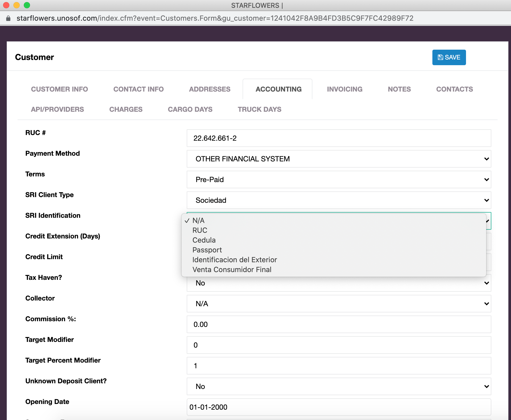511x420 pixels.
Task: Open the Payment Method dropdown
Action: pos(339,159)
